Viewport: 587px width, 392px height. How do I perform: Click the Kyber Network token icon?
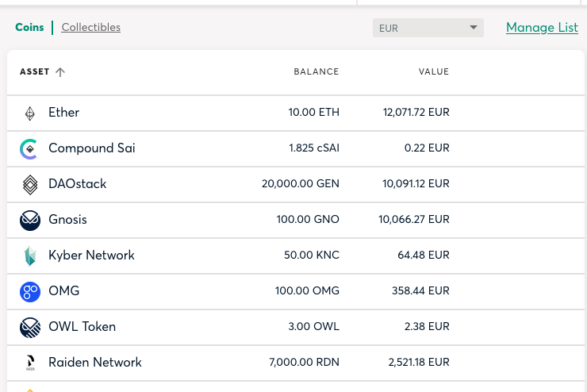click(x=29, y=256)
